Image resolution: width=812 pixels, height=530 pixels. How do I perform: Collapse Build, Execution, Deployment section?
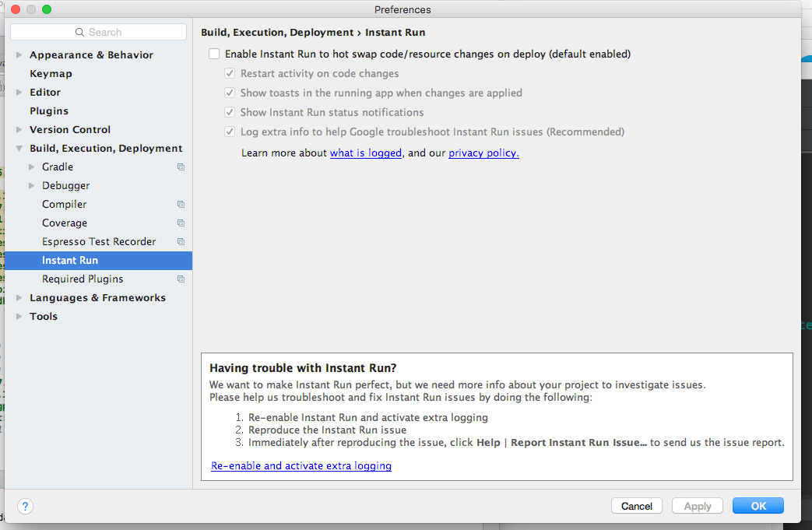point(19,149)
